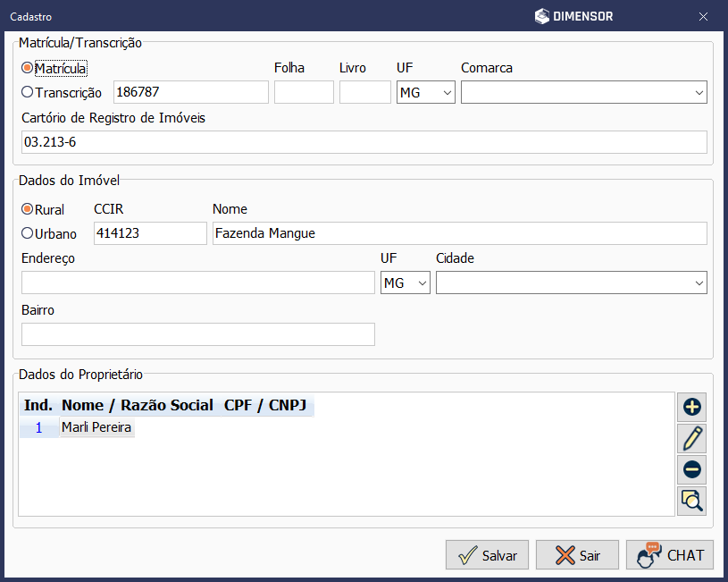Open the CHAT support button

tap(669, 555)
